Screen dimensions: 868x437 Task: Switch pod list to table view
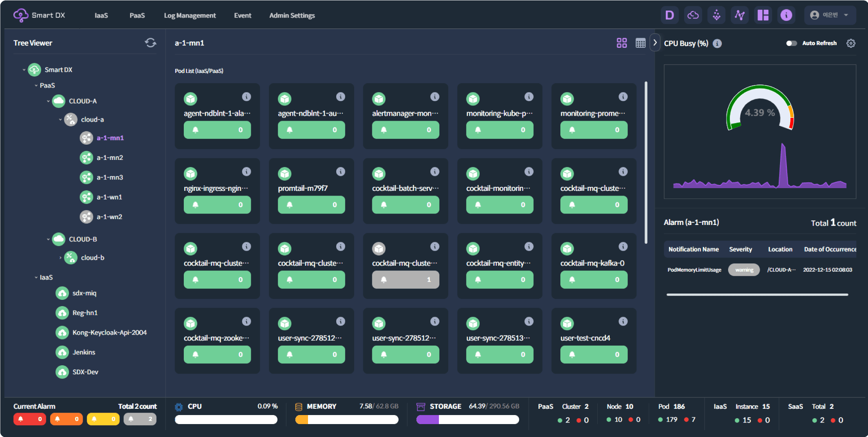[x=640, y=43]
